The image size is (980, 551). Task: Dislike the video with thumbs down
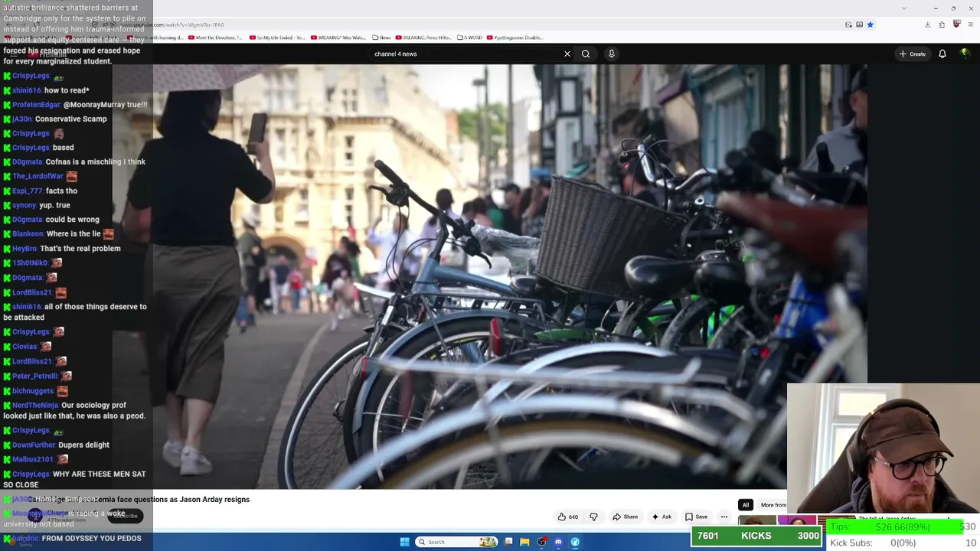point(593,517)
